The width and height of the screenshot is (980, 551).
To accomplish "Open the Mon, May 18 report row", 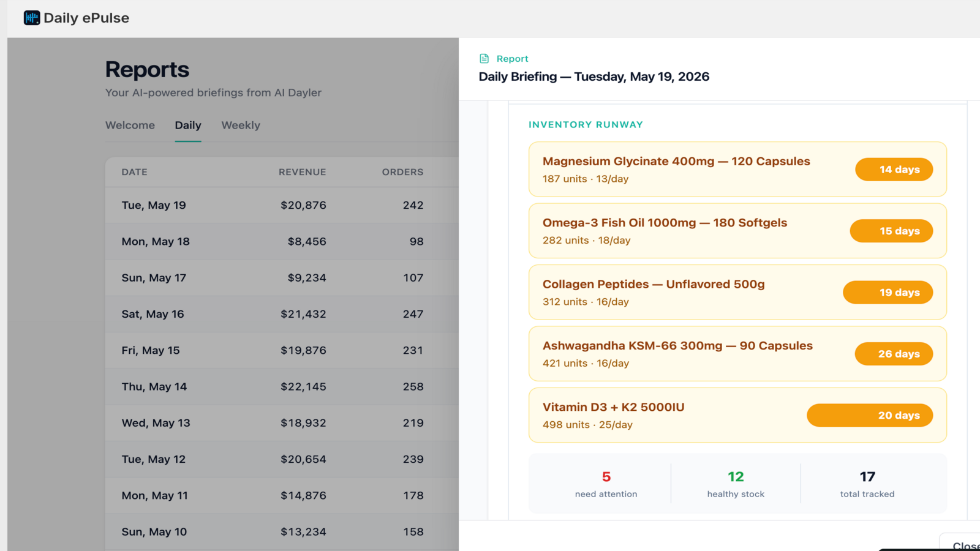I will 282,241.
